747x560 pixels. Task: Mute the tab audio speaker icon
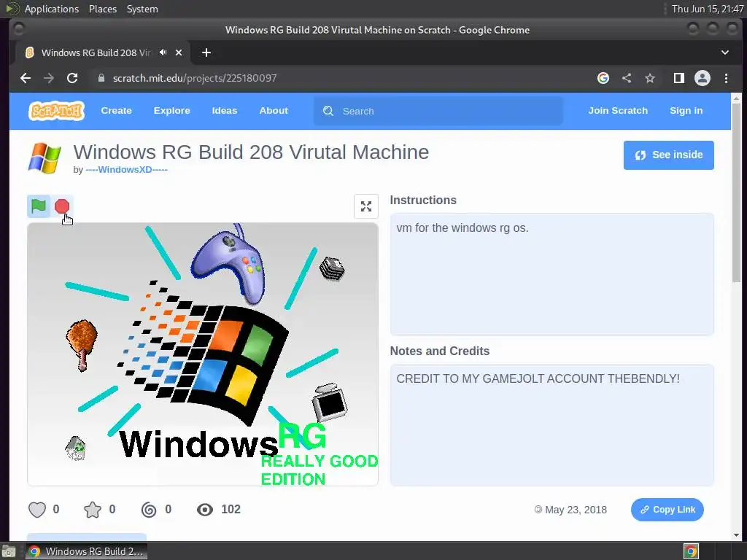[x=163, y=52]
